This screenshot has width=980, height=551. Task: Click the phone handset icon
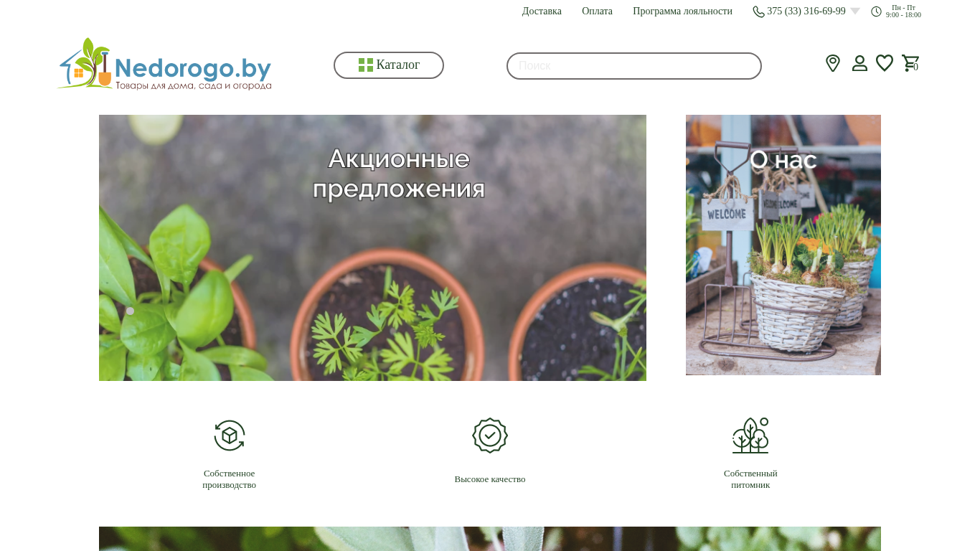tap(758, 11)
